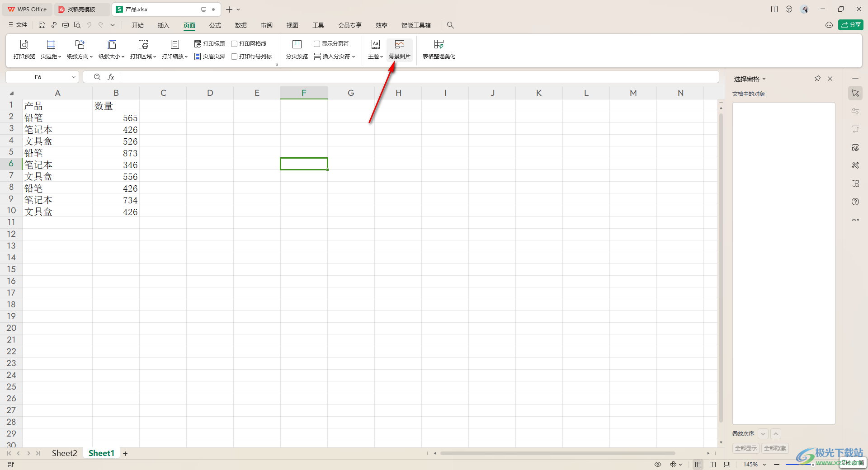
Task: Click the properties sliders icon in right sidebar
Action: pos(855,111)
